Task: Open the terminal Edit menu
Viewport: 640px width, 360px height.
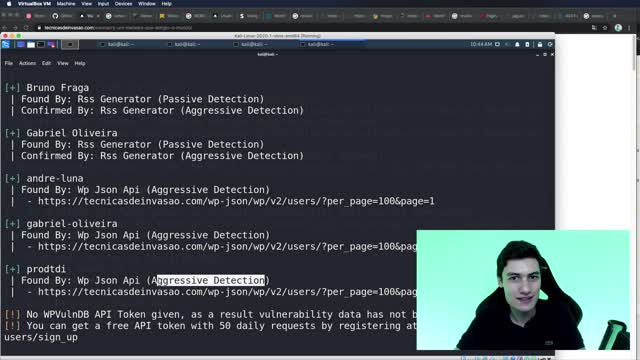Action: pyautogui.click(x=46, y=63)
